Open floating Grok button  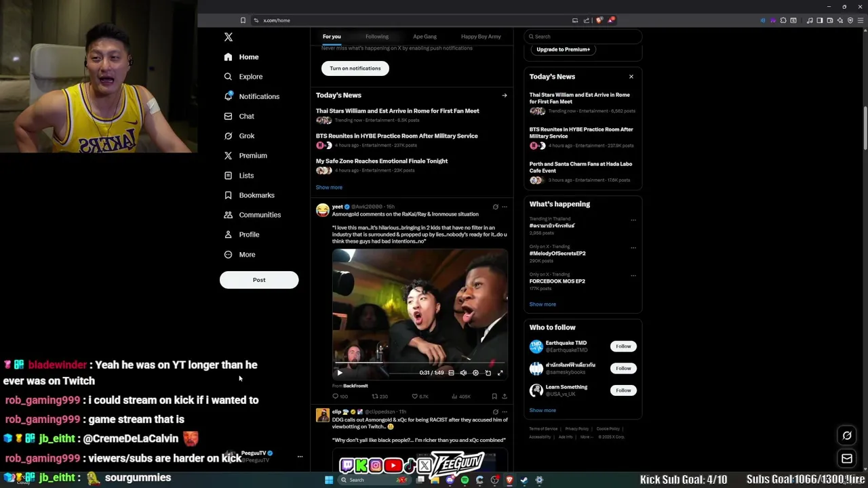click(847, 436)
